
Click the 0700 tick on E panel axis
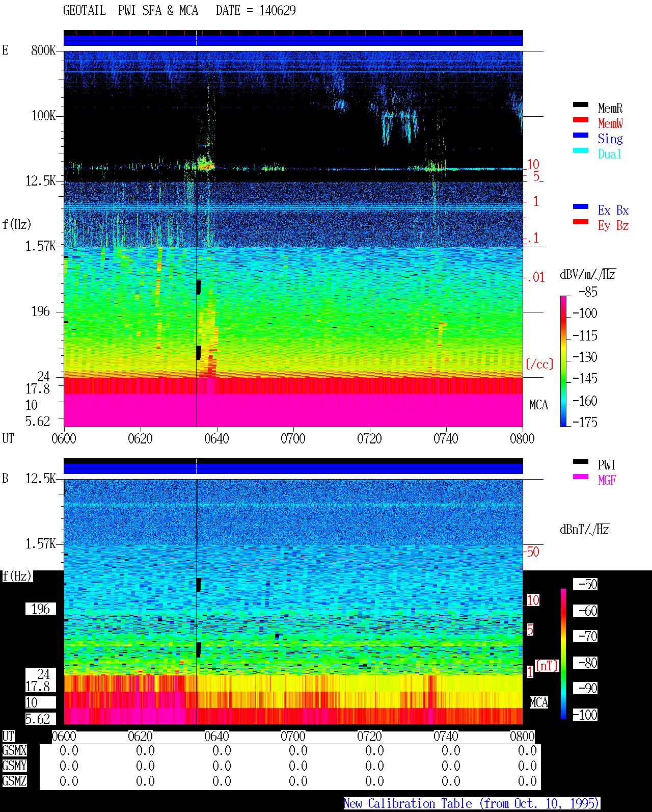click(x=293, y=438)
